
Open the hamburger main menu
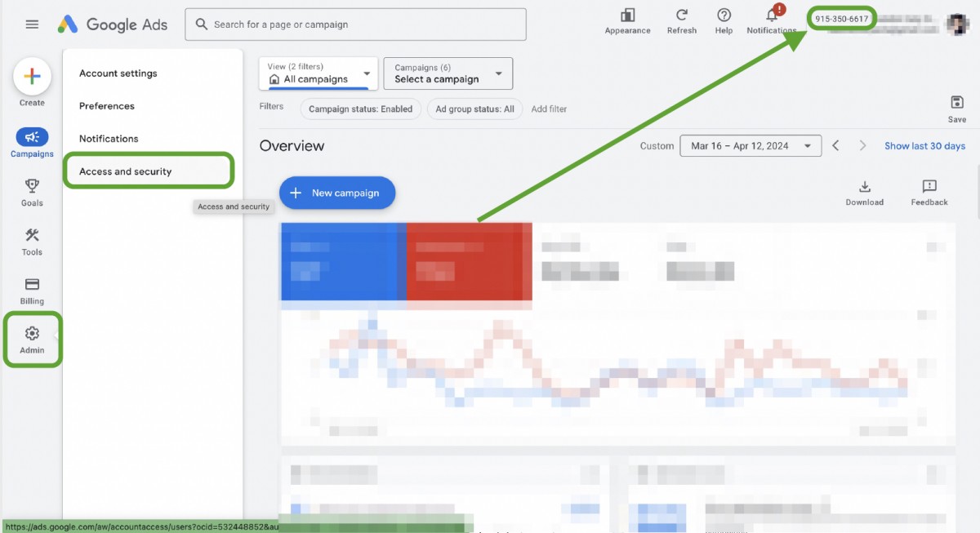32,24
